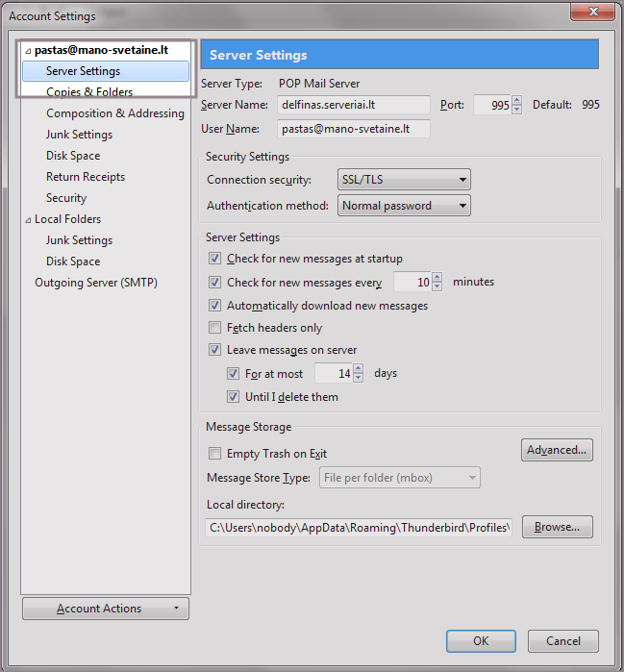Decrease the check interval minutes stepper

[x=437, y=287]
